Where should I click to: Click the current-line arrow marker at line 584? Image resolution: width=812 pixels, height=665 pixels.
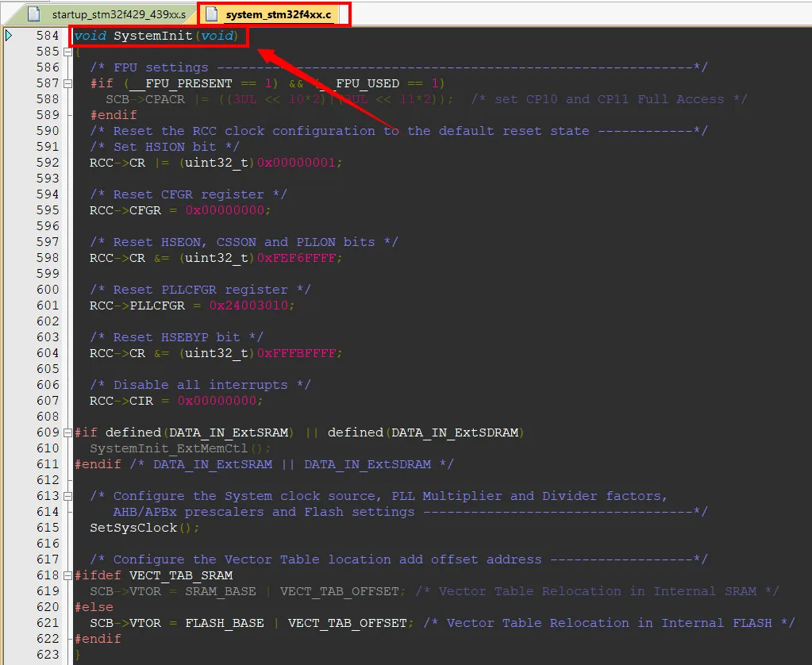[8, 35]
